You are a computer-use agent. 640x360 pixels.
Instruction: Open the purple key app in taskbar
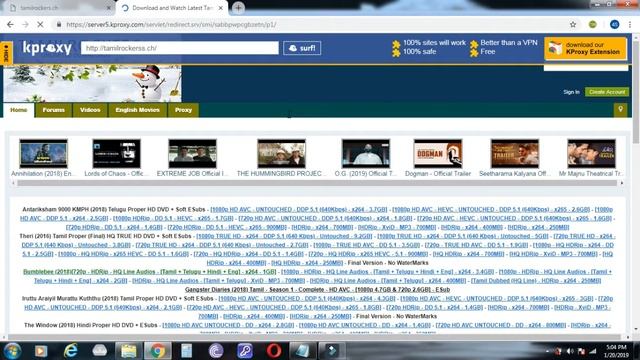(245, 351)
